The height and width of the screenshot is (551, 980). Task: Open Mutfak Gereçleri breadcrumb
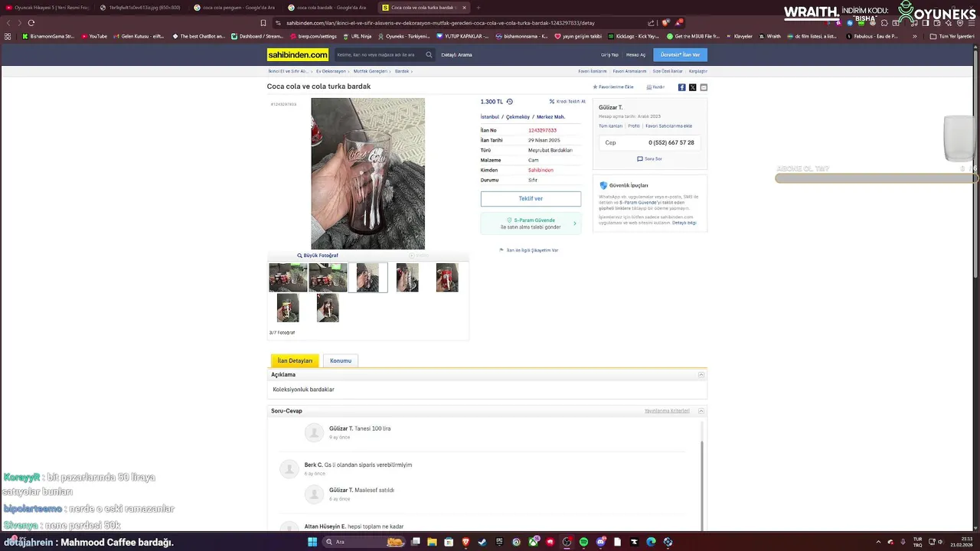371,71
